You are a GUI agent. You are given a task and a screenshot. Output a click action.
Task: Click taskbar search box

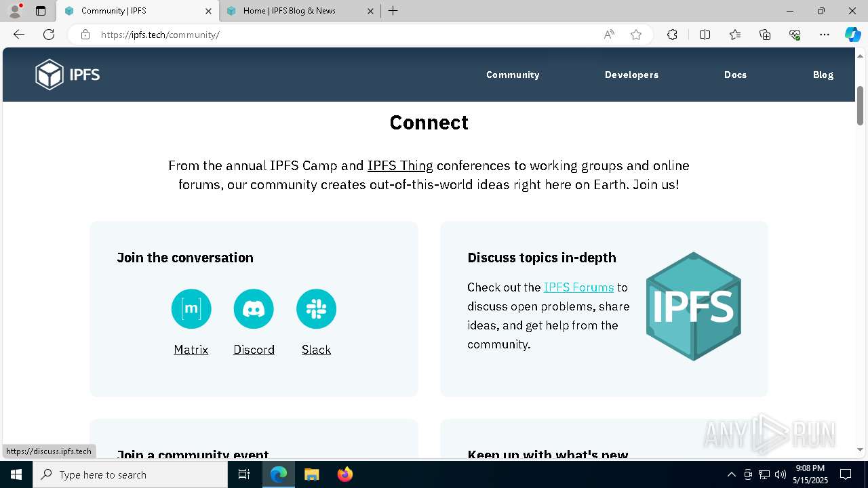pos(130,474)
